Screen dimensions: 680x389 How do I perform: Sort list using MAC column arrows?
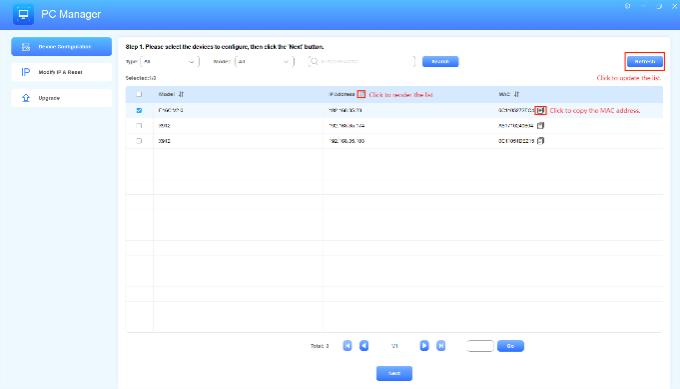(x=517, y=94)
